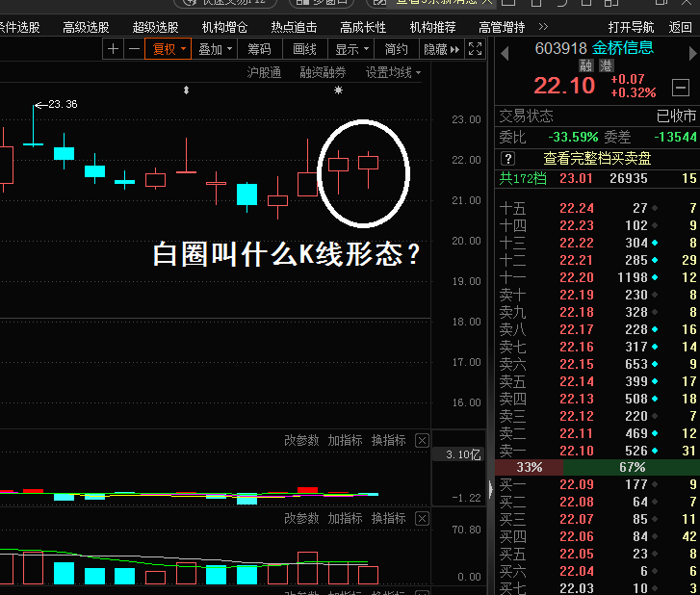Switch to 简约 view

(x=396, y=49)
